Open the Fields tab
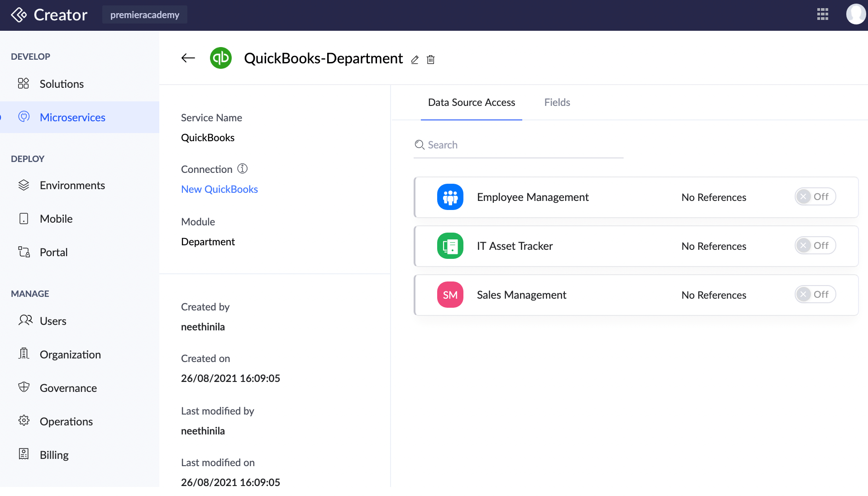 [557, 102]
